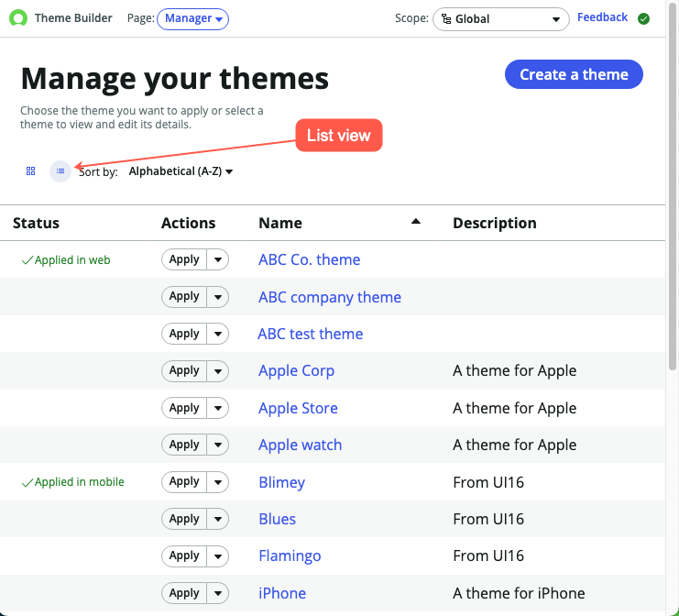Click the Theme Builder title text
Viewport: 679px width, 616px height.
tap(73, 18)
